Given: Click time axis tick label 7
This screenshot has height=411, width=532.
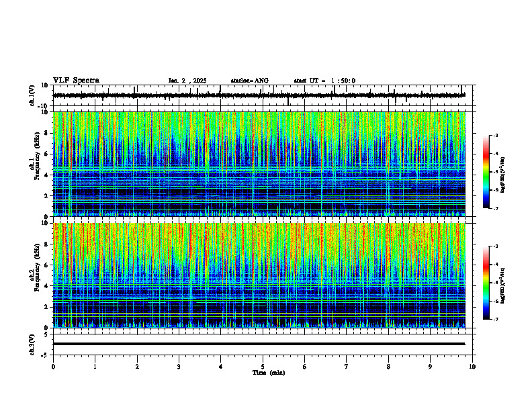Looking at the screenshot, I should (x=347, y=367).
